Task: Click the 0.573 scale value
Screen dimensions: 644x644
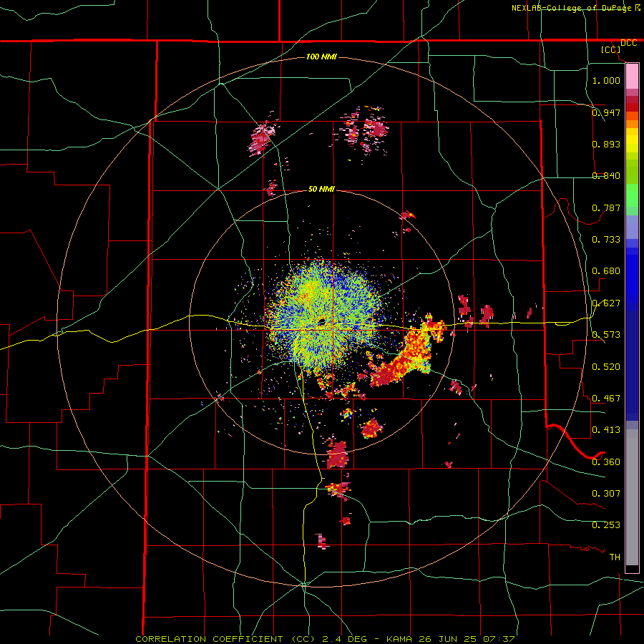Action: 606,334
